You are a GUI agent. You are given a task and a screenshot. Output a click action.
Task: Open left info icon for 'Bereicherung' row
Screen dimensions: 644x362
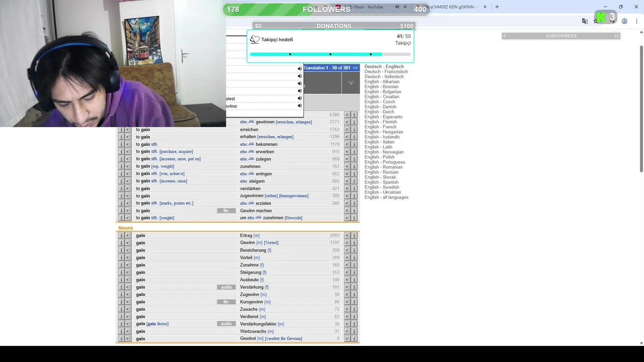point(121,250)
